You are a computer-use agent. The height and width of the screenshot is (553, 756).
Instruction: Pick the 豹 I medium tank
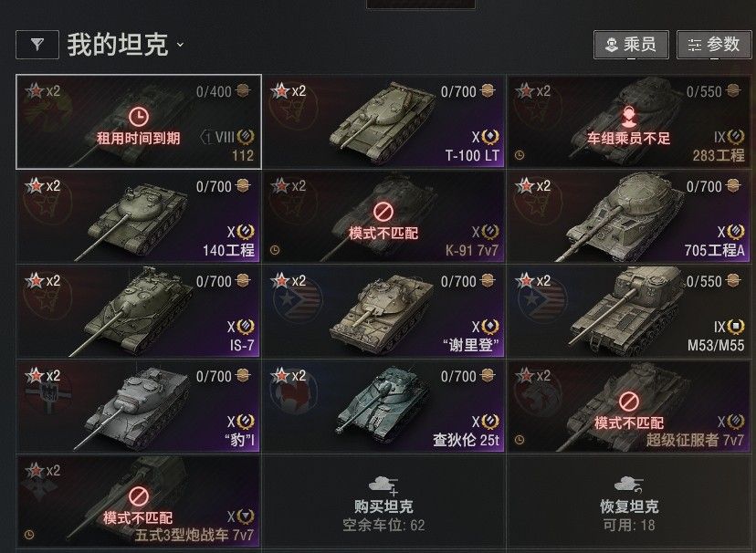point(139,406)
